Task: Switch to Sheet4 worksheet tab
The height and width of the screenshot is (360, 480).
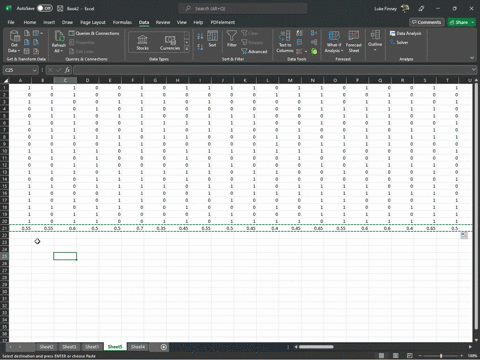Action: click(x=138, y=347)
